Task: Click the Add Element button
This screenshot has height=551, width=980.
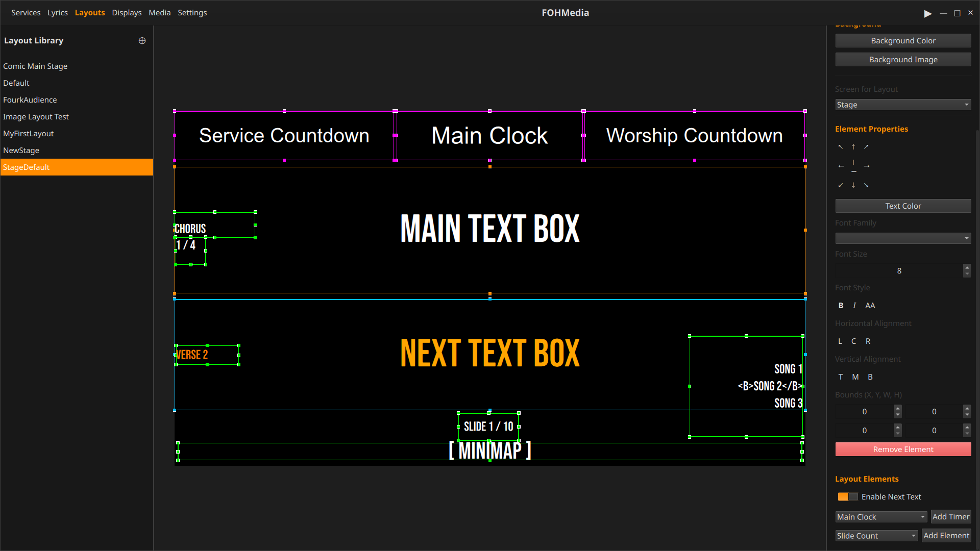Action: [946, 536]
